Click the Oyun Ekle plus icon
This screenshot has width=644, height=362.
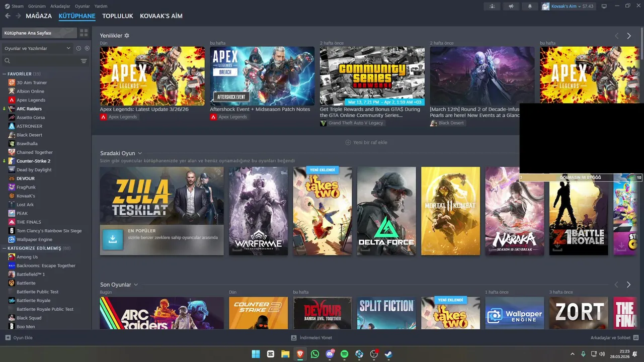8,338
